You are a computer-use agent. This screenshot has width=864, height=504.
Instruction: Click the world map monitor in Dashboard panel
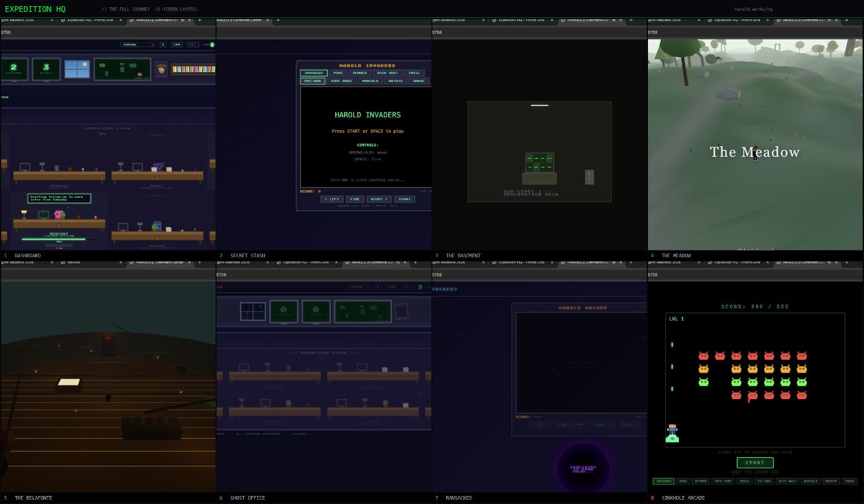tap(122, 69)
